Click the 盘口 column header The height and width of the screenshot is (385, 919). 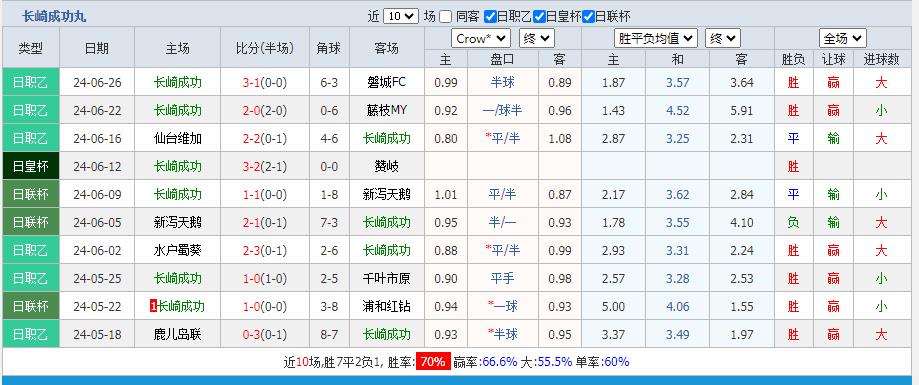[x=502, y=59]
